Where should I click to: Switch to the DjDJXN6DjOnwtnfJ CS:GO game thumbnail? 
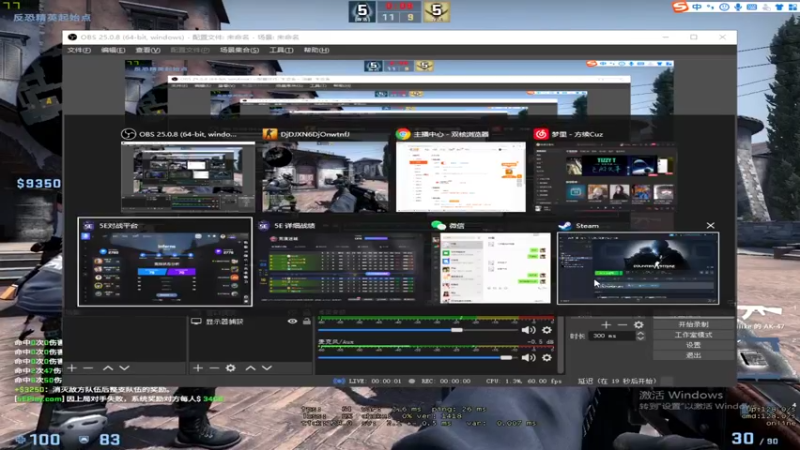coord(325,177)
